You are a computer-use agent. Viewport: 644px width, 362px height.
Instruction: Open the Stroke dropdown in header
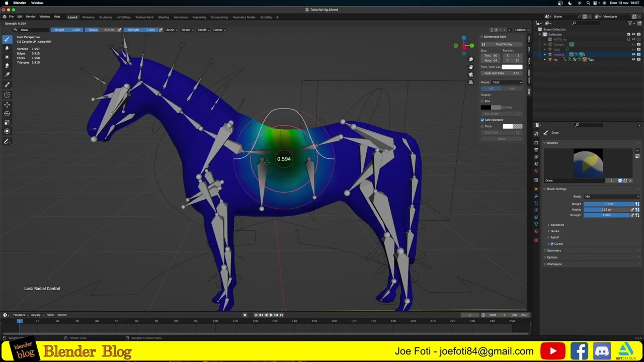coord(187,30)
